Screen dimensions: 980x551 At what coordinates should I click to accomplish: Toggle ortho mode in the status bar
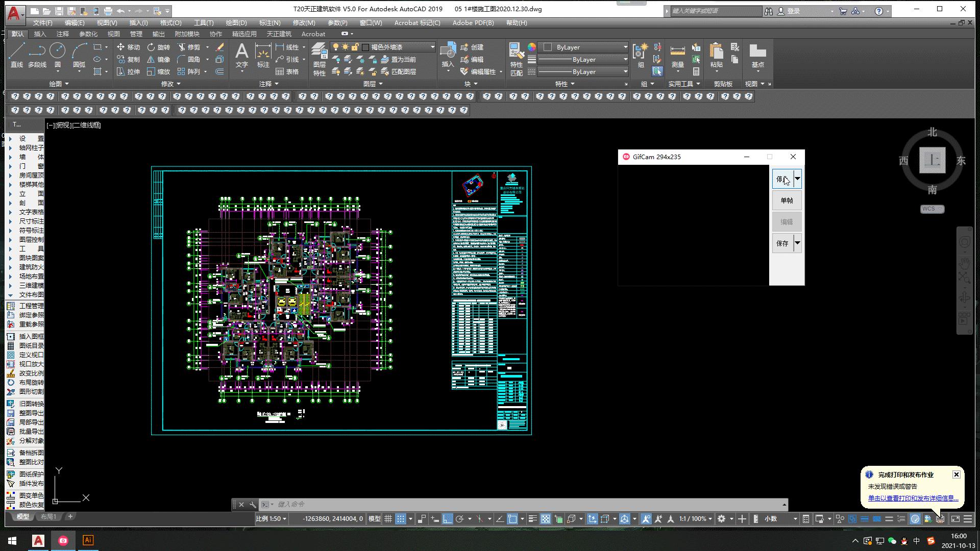tap(447, 519)
